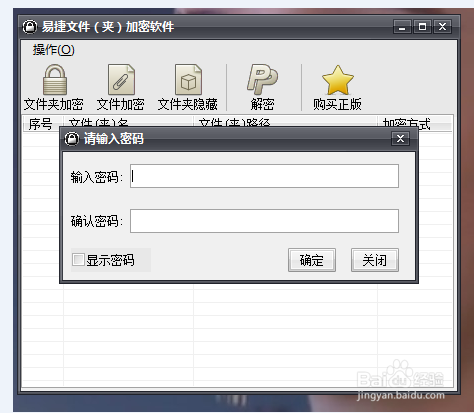Click the 文件夹加密 padlock icon
The image size is (474, 413).
55,80
